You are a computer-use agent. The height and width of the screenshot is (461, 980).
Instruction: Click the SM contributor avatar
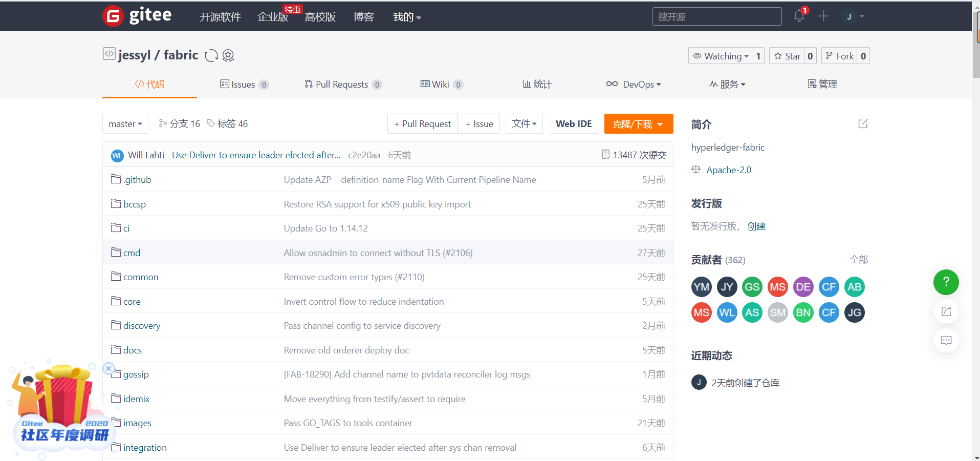coord(778,312)
